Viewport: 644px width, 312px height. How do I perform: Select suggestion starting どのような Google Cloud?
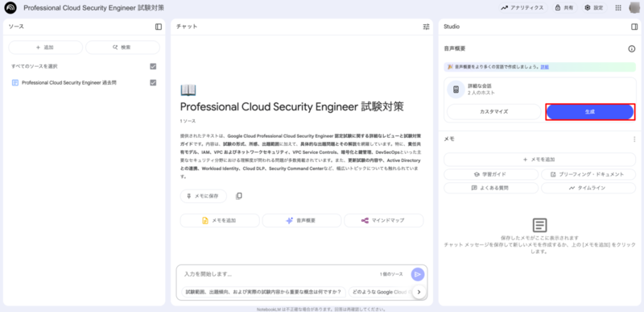pos(380,292)
